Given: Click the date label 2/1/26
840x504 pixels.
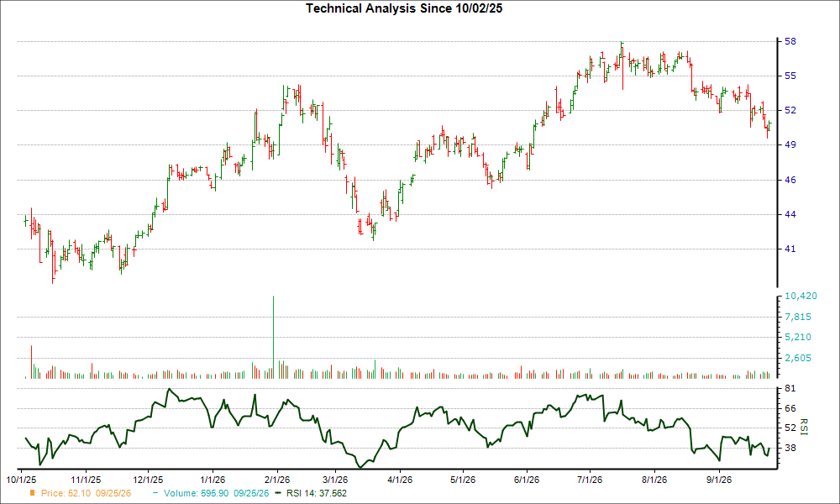Looking at the screenshot, I should [276, 480].
